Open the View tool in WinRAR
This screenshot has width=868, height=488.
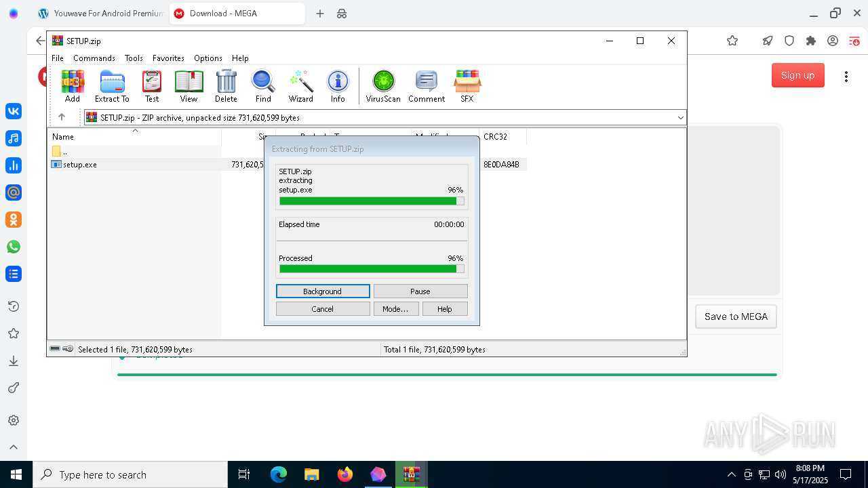(x=189, y=86)
